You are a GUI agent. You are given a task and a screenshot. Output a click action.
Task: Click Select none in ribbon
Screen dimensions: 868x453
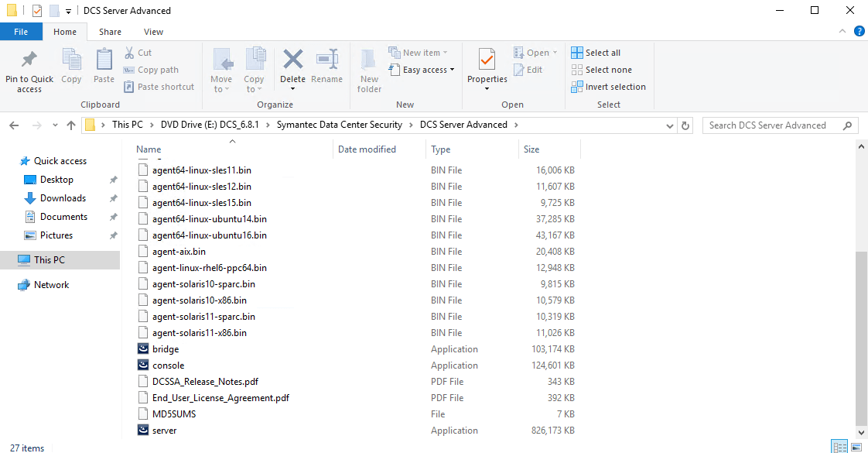(601, 70)
